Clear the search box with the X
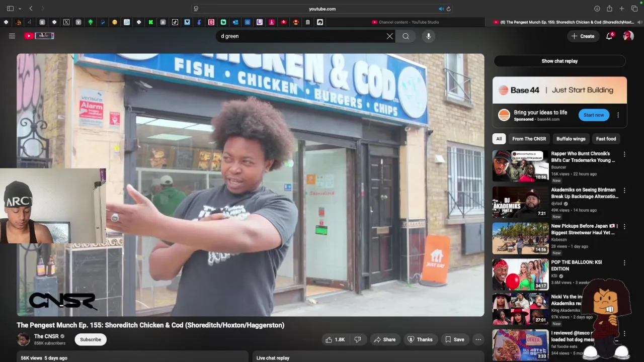Viewport: 644px width, 362px height. tap(389, 36)
